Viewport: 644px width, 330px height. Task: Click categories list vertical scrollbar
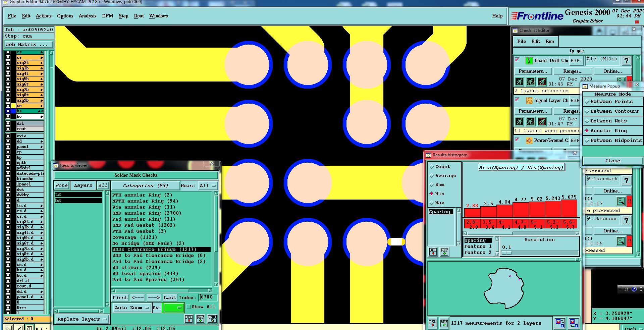[216, 239]
